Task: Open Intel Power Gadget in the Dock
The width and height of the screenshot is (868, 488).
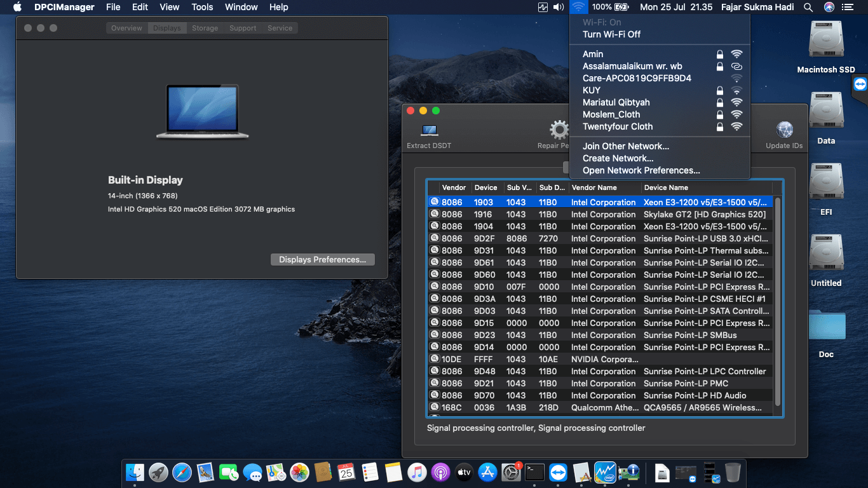Action: [605, 472]
